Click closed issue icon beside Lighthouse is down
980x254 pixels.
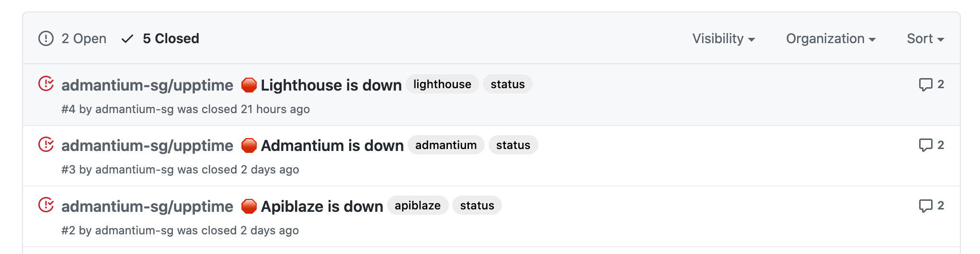pos(46,84)
